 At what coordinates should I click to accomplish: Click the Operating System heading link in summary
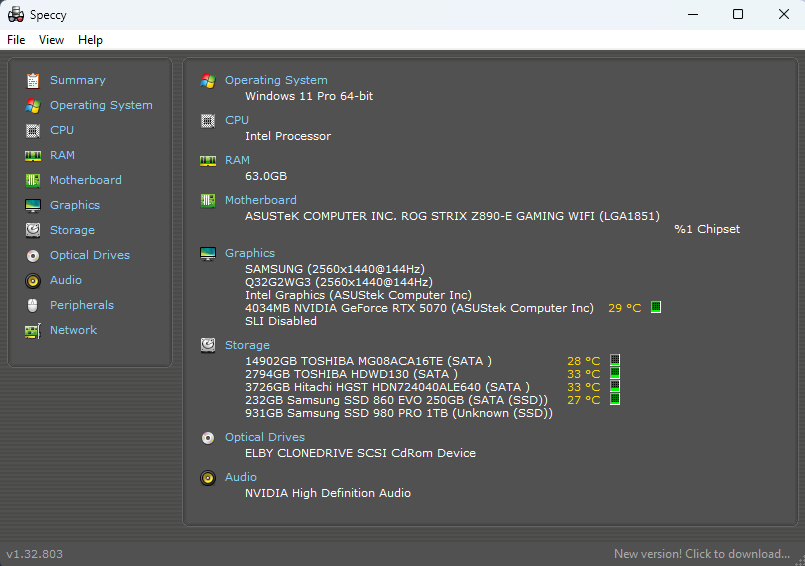click(276, 80)
